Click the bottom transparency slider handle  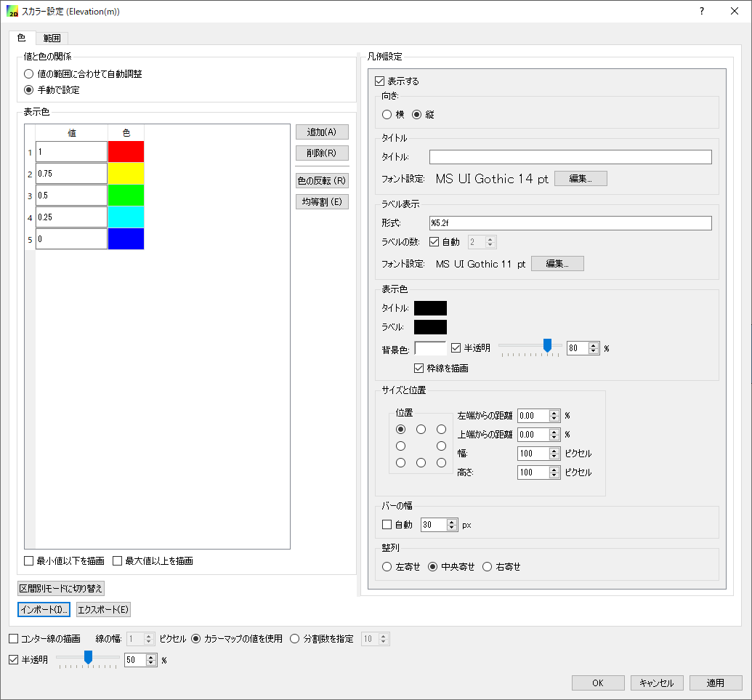click(88, 657)
